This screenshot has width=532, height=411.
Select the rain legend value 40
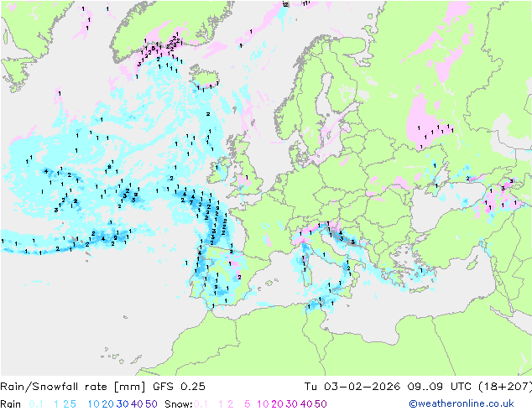point(137,404)
